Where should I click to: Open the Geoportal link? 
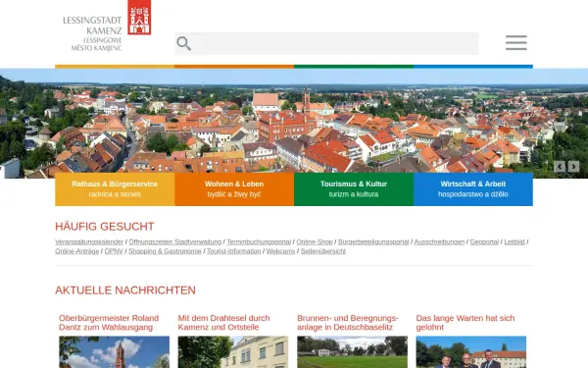(484, 241)
